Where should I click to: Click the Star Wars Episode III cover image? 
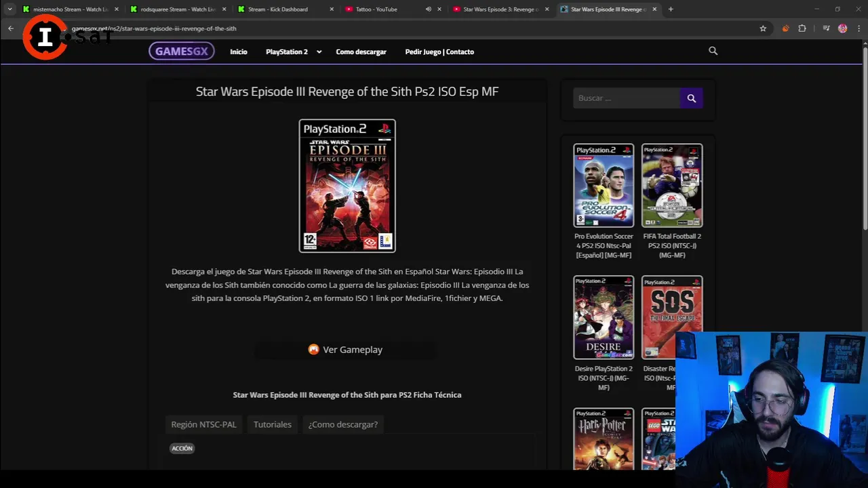click(347, 186)
